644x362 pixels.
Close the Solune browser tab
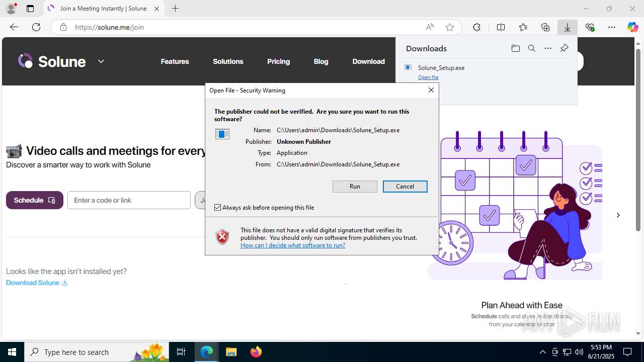pyautogui.click(x=156, y=9)
